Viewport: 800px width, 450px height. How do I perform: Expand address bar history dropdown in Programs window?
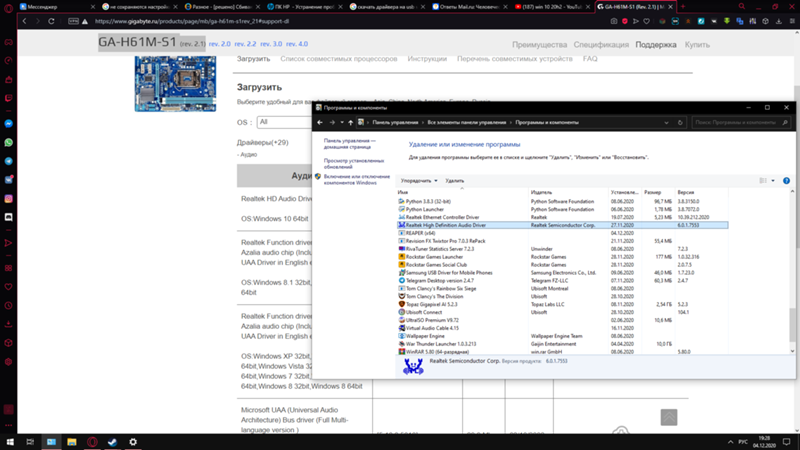coord(666,122)
